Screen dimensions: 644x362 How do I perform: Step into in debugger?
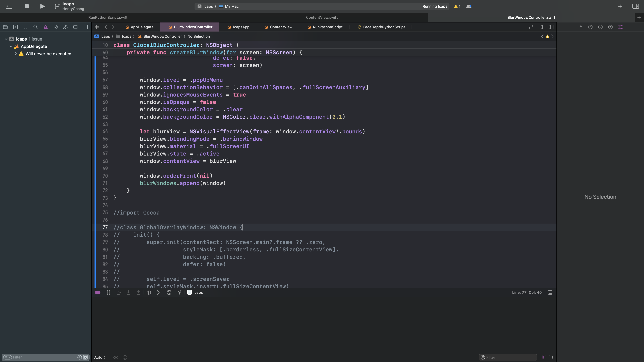(x=128, y=293)
